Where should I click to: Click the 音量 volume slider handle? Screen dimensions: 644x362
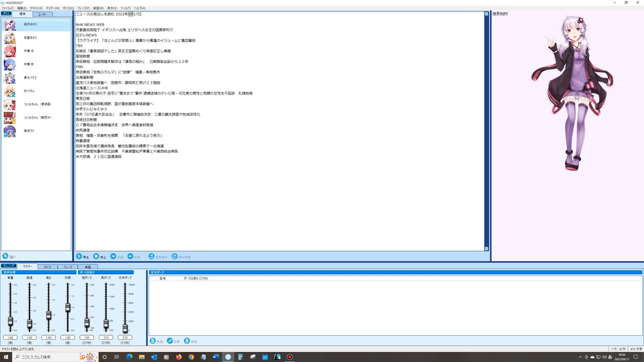10,322
